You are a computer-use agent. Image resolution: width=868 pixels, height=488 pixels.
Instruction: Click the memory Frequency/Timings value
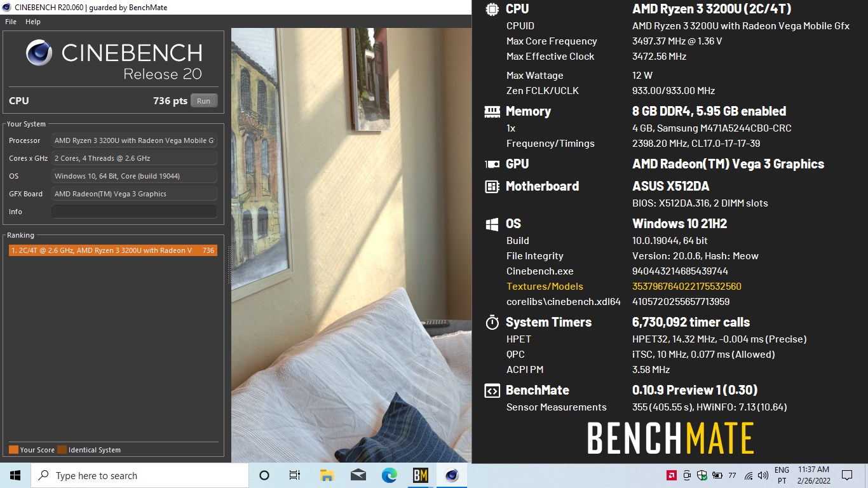pyautogui.click(x=696, y=144)
